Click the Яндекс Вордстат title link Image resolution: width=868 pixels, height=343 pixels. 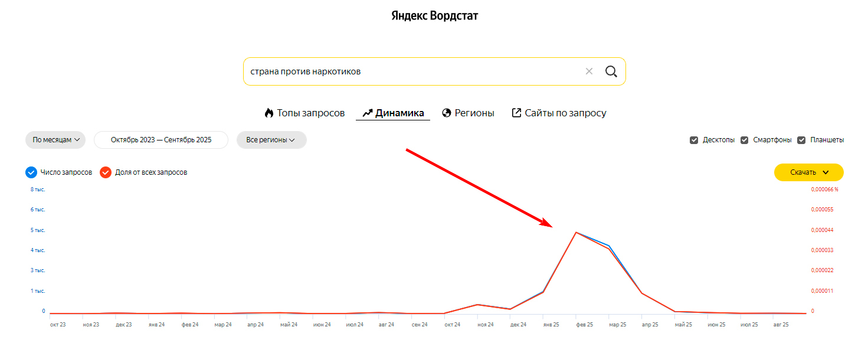(434, 15)
